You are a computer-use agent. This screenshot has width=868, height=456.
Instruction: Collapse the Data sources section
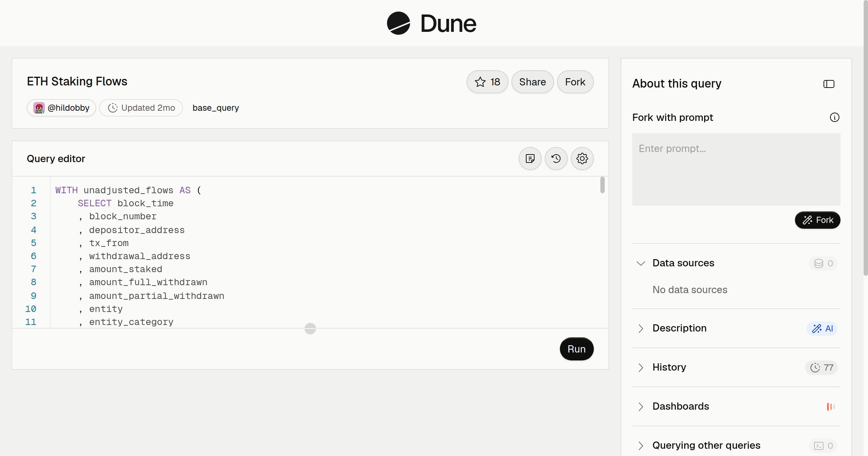coord(641,263)
